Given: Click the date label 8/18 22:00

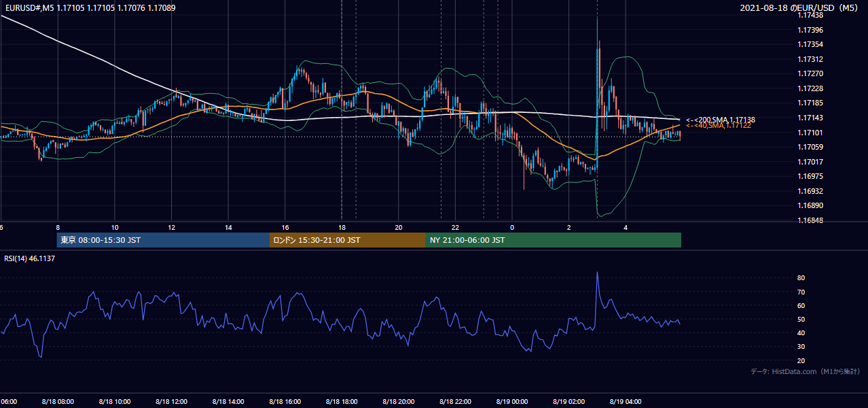Looking at the screenshot, I should 455,401.
